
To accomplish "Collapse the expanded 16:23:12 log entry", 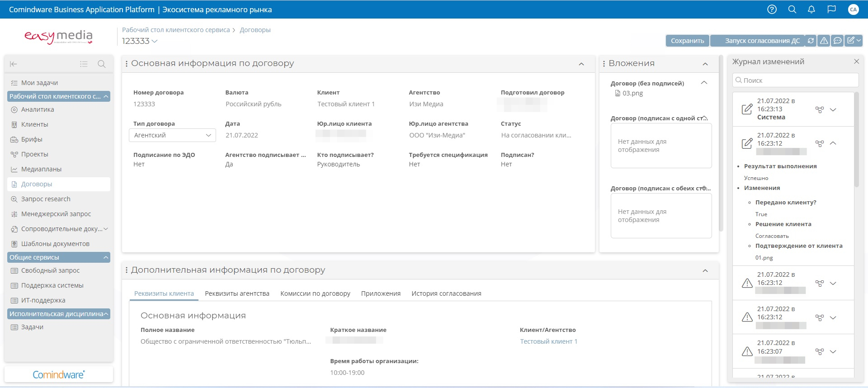I will 833,143.
